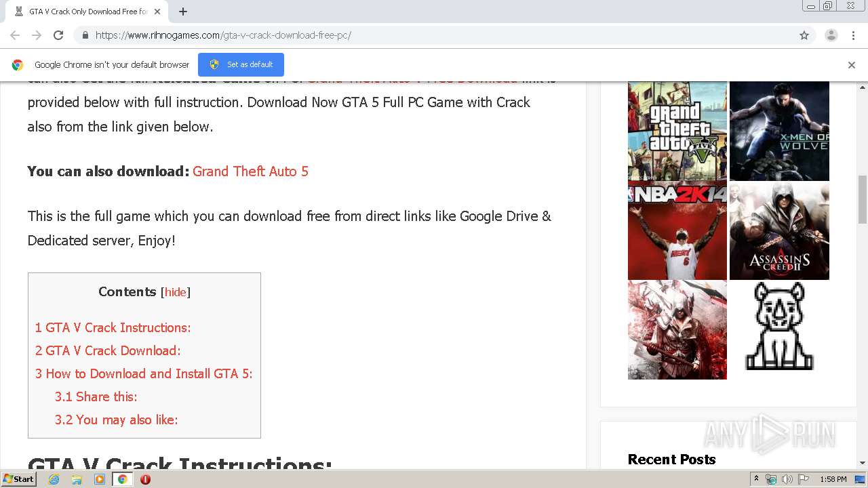Open the file explorer folder taskbar icon
The image size is (868, 488).
[x=77, y=479]
